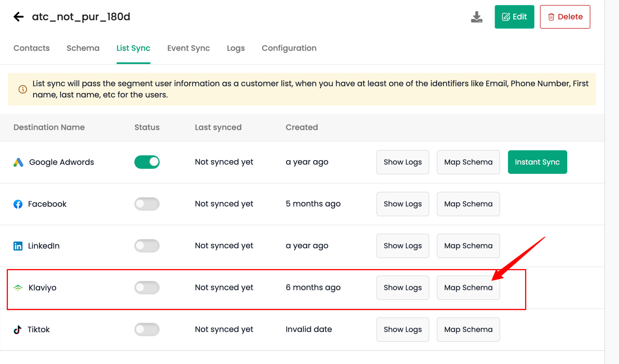Click the Google Adwords destination icon
Screen dimensions: 619x364
(18, 162)
